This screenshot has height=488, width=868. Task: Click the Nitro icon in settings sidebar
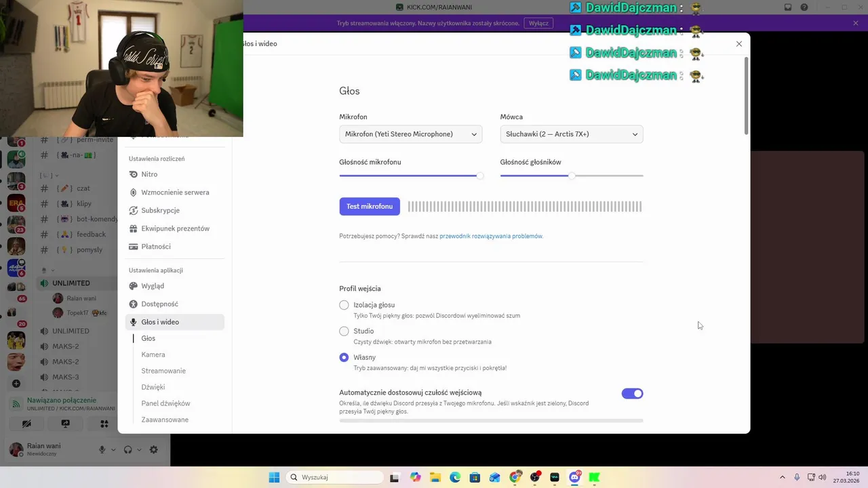coord(134,174)
